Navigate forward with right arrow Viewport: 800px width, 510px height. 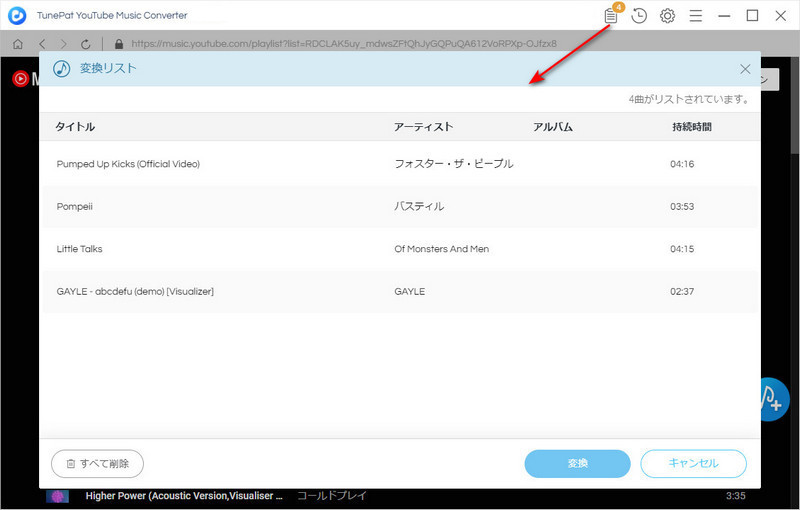[x=63, y=44]
